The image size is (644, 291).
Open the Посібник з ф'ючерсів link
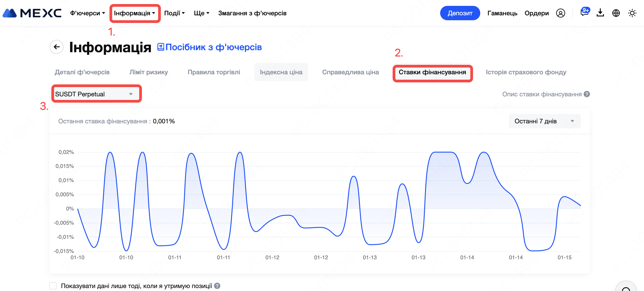[209, 47]
